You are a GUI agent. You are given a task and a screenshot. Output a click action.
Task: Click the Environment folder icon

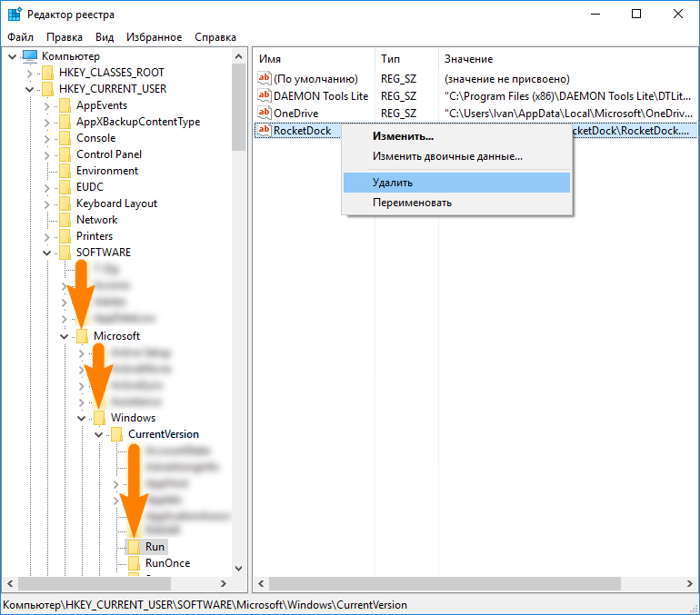65,171
